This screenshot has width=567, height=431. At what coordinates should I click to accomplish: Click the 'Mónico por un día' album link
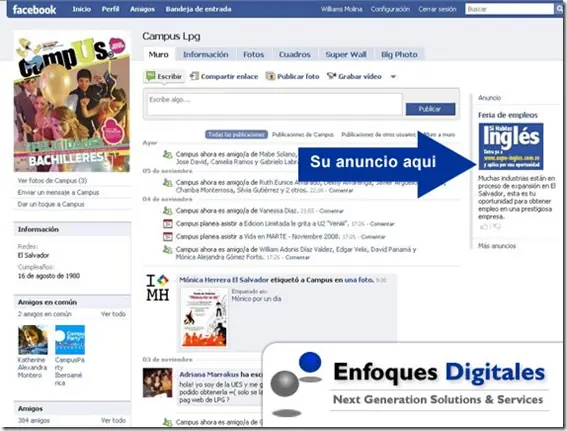(x=256, y=299)
